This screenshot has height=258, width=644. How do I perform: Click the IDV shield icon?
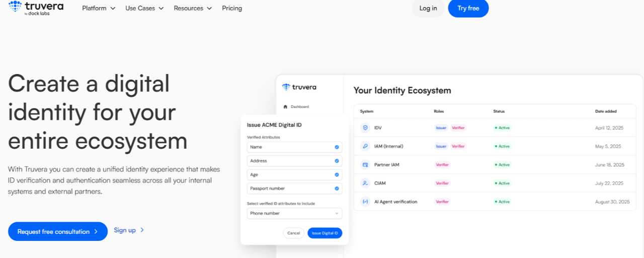(365, 128)
